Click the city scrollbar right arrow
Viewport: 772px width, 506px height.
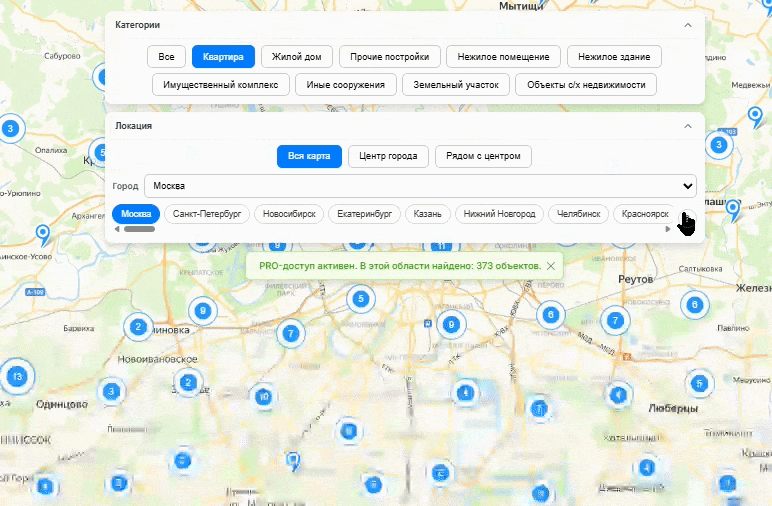668,229
